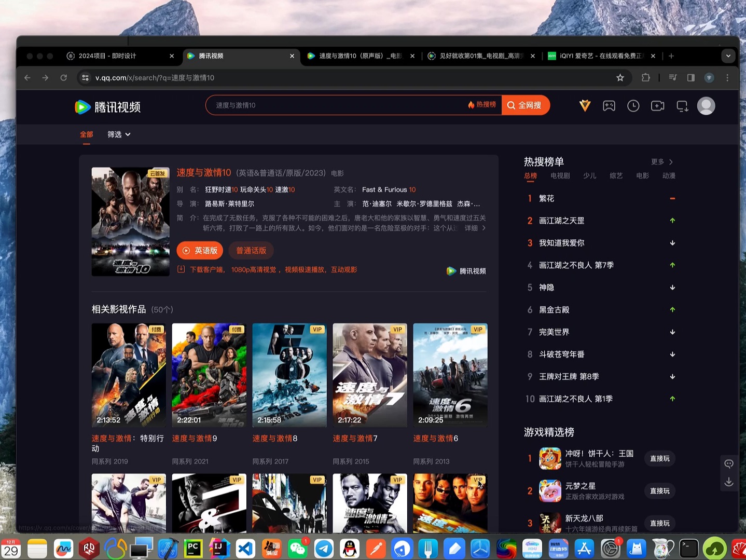
Task: Switch hot list to 综艺 tab
Action: (616, 176)
